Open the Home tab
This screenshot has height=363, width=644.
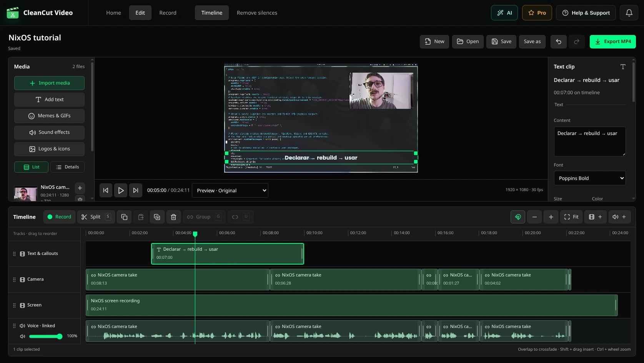[113, 13]
